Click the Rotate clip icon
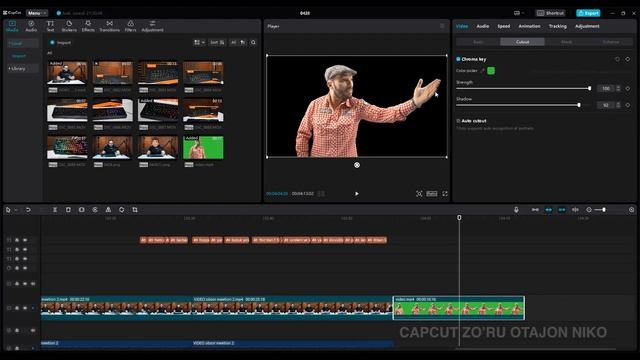Viewport: 640px width, 360px height. pos(122,210)
